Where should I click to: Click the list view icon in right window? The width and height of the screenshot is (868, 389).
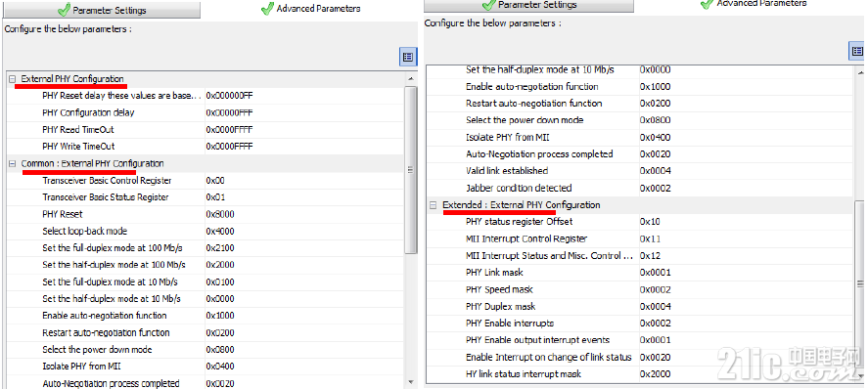click(857, 51)
